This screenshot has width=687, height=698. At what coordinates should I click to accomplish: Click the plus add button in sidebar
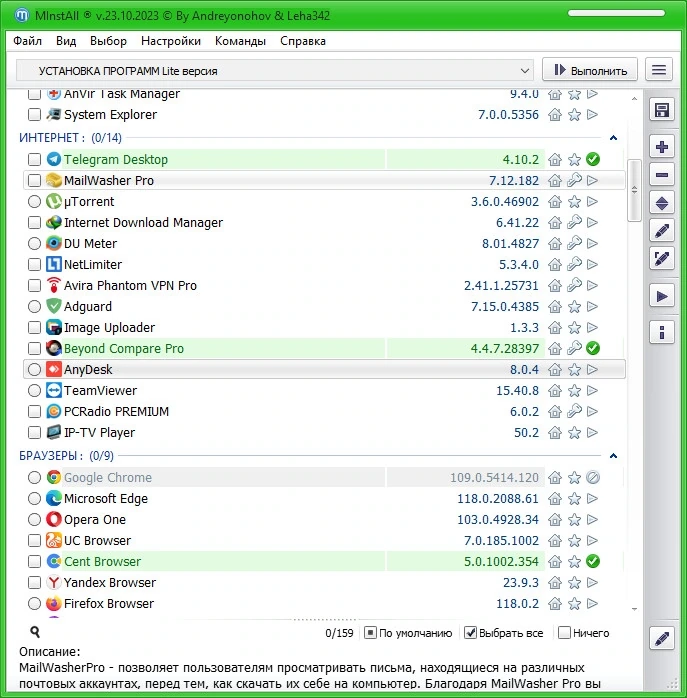(662, 147)
